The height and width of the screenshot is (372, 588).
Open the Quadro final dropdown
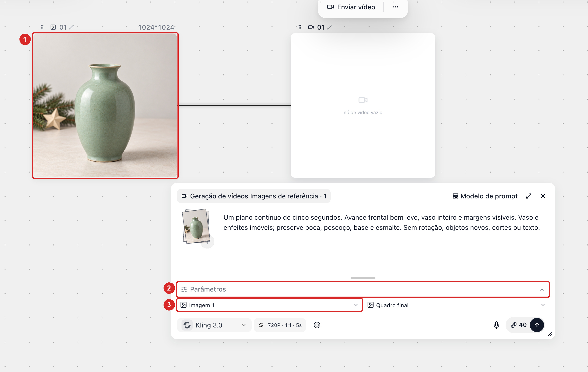pyautogui.click(x=456, y=305)
